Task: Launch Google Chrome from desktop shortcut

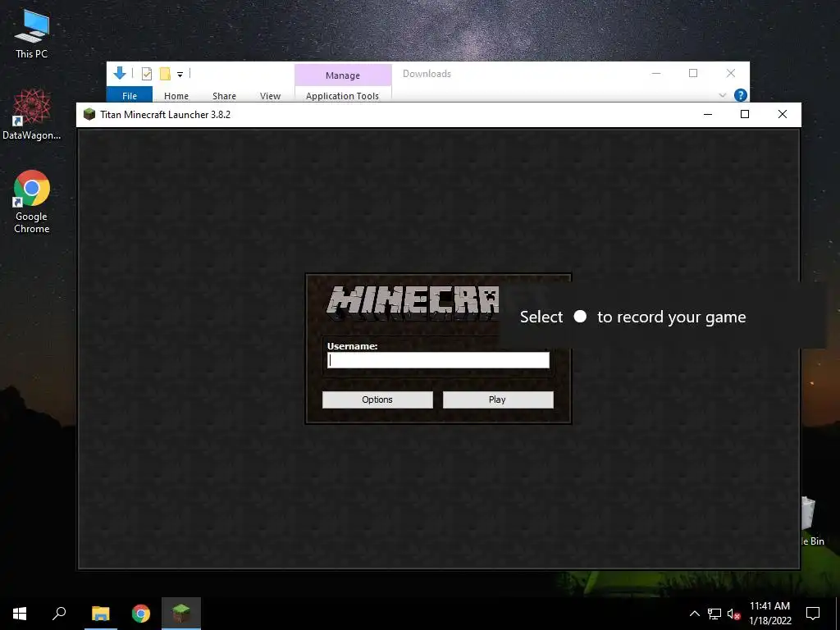Action: coord(32,202)
